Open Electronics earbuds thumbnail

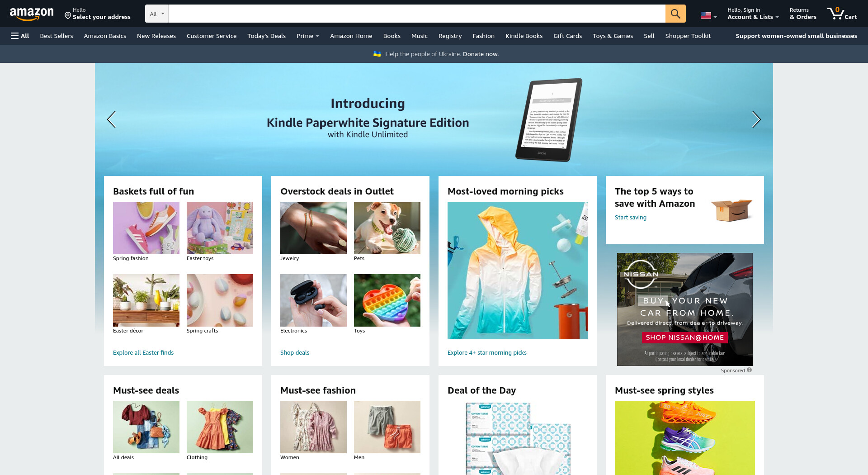313,300
